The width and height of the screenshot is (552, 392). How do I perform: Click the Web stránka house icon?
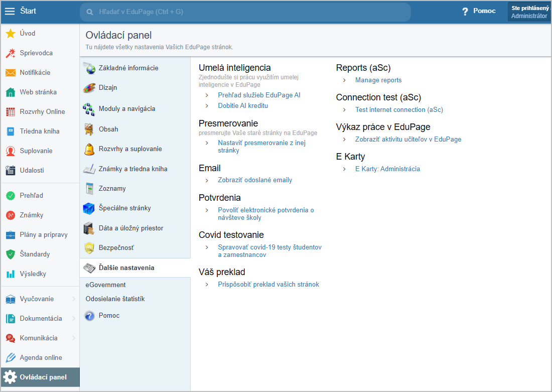pos(11,92)
